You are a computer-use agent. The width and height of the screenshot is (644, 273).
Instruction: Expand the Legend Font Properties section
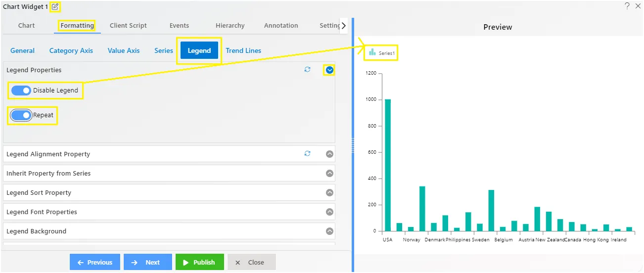[x=330, y=212]
